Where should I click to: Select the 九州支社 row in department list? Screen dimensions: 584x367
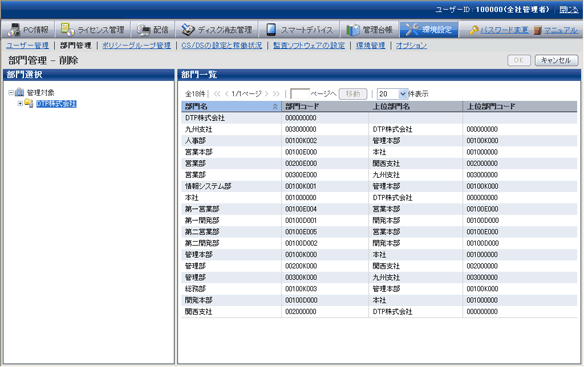pyautogui.click(x=379, y=129)
